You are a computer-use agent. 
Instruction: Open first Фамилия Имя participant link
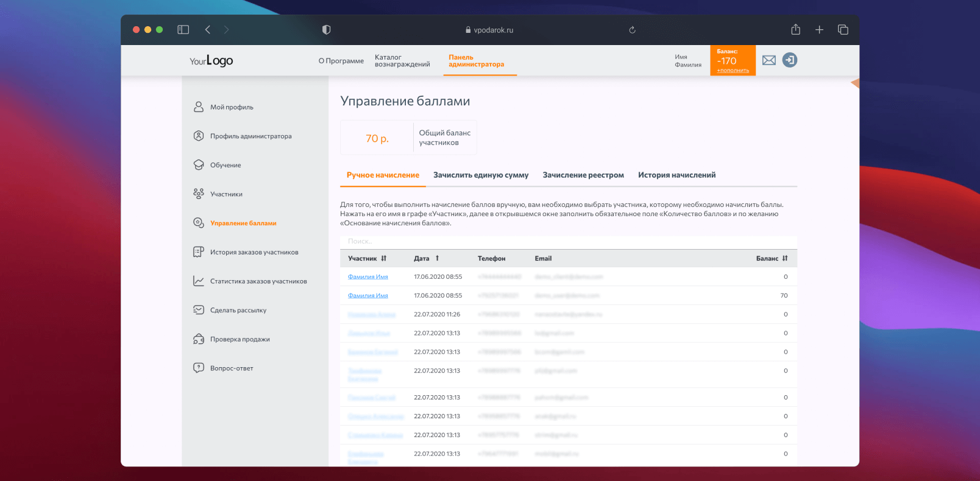367,277
